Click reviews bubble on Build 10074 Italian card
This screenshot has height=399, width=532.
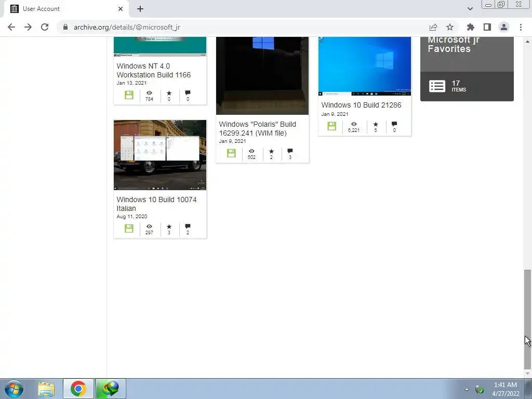(188, 227)
